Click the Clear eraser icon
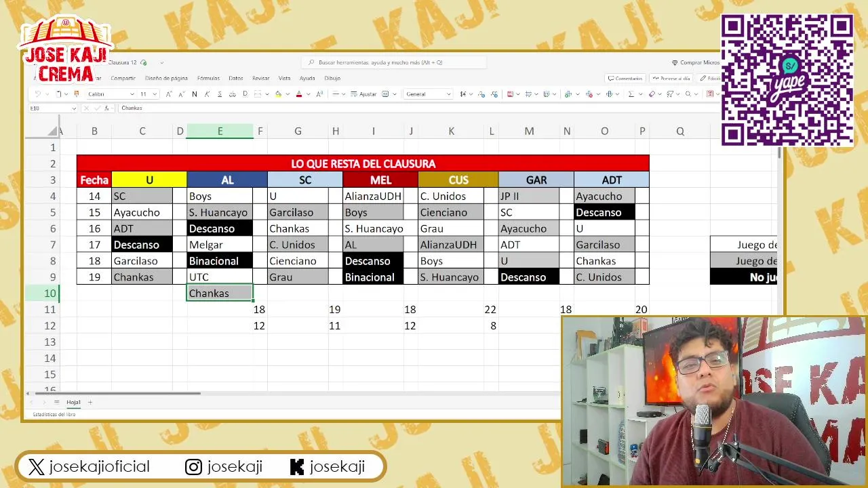The image size is (868, 488). tap(651, 94)
